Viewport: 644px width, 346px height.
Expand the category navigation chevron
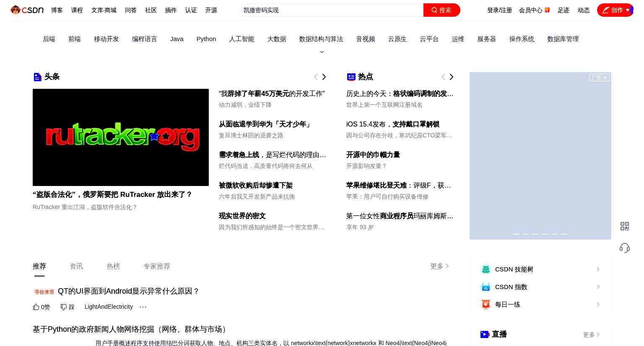click(x=322, y=52)
